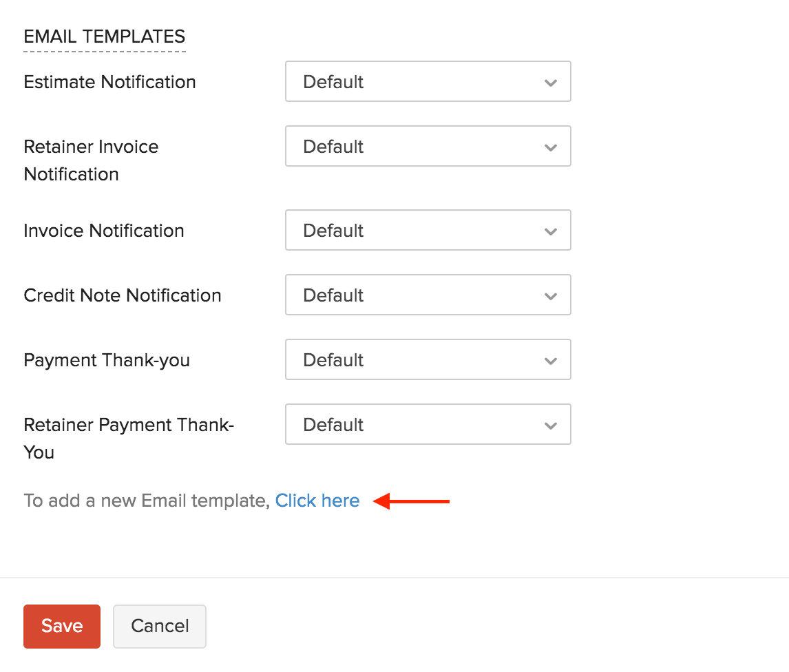Click the Payment Thank-you label text

coord(107,359)
